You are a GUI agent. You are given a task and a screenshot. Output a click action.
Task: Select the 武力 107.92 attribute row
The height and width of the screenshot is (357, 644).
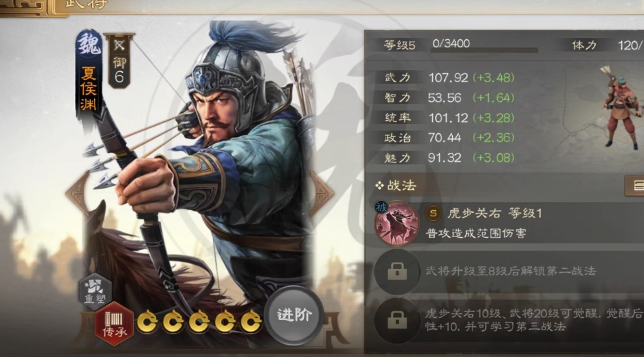[x=449, y=78]
